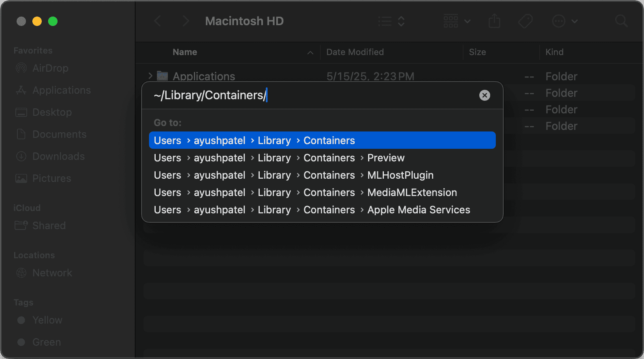The image size is (644, 359).
Task: Select the Yellow tag in sidebar
Action: click(47, 320)
